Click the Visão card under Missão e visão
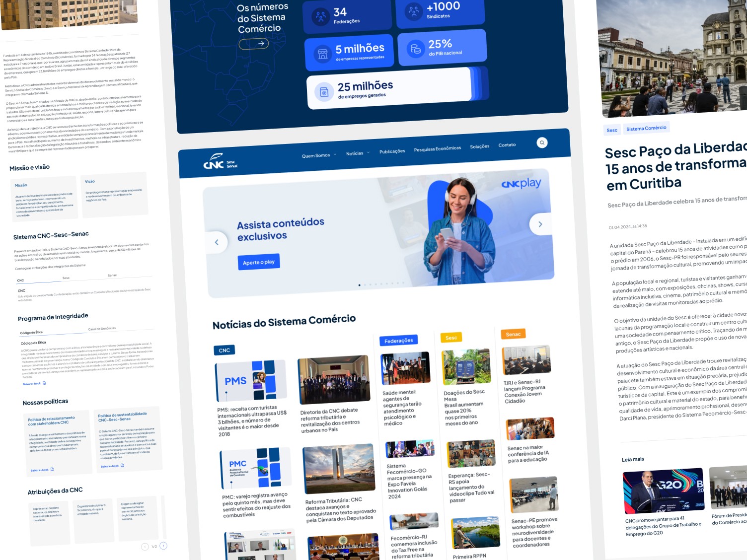Image resolution: width=747 pixels, height=560 pixels. coord(115,194)
